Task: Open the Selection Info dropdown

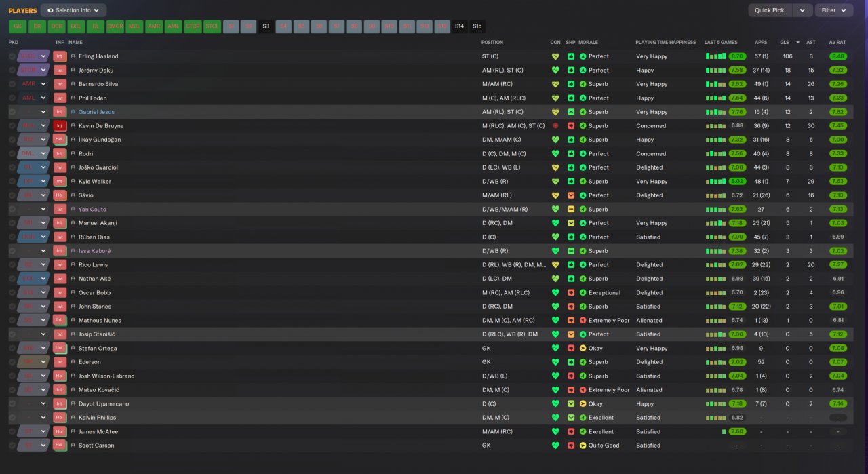Action: point(73,10)
